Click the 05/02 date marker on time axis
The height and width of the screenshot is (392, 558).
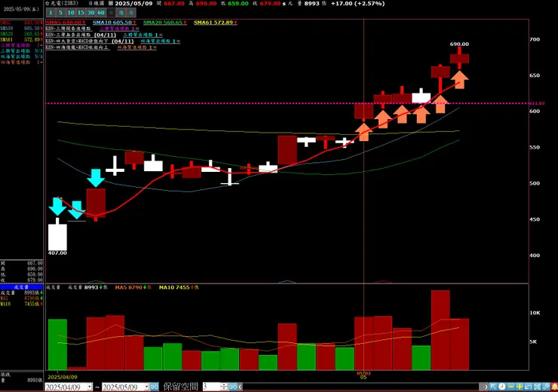[x=363, y=374]
